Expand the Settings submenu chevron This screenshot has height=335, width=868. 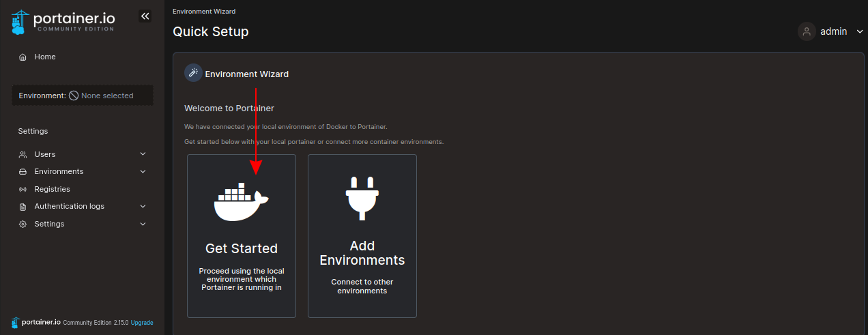(x=143, y=224)
